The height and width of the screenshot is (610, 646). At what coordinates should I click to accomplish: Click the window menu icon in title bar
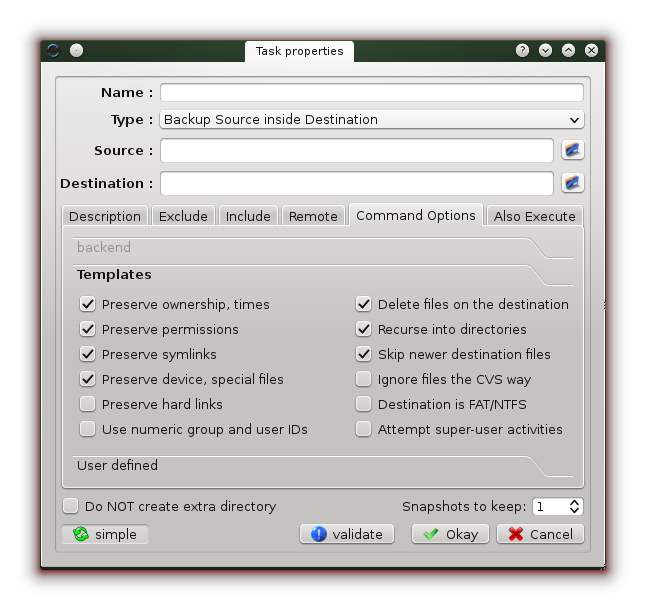53,50
